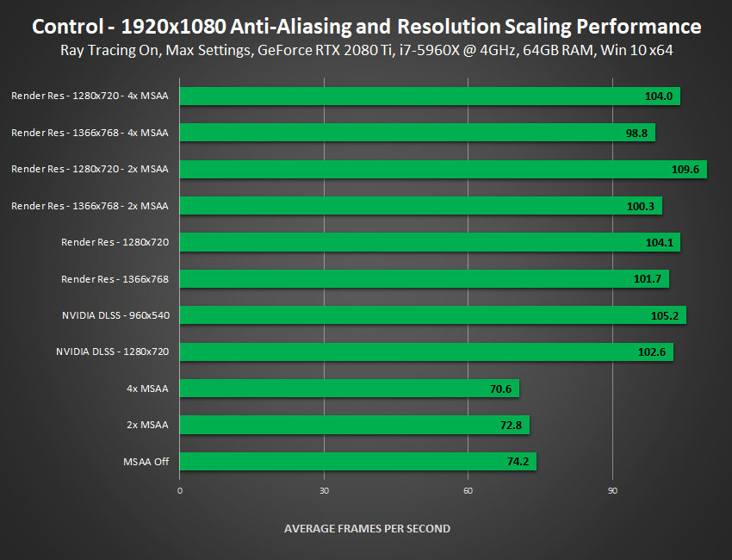This screenshot has width=732, height=560.
Task: Click the 72.8 value on the bar
Action: point(512,426)
